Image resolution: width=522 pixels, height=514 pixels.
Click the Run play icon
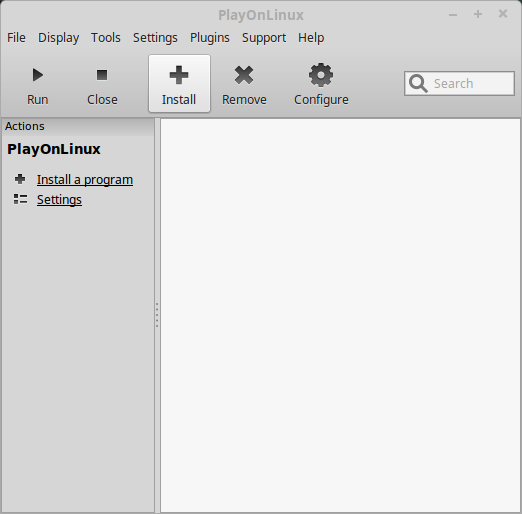[38, 75]
